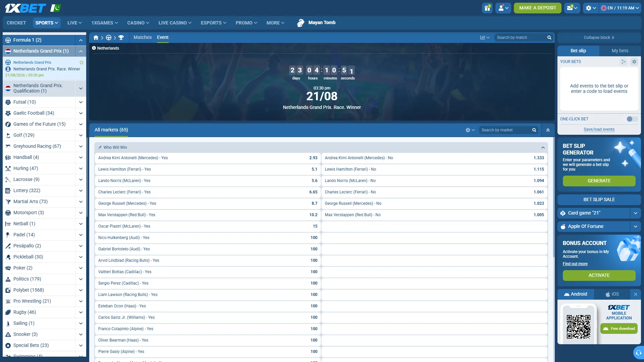Click the Martial Arts sport icon
644x362 pixels.
pyautogui.click(x=8, y=202)
